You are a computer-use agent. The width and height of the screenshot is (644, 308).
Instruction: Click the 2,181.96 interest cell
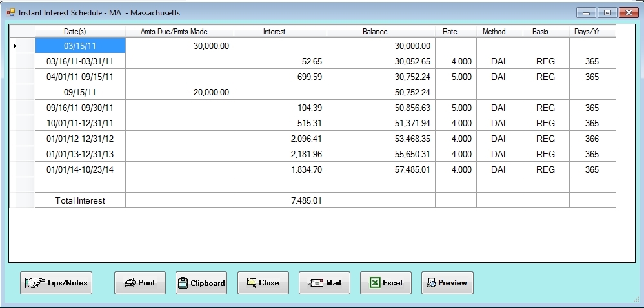(280, 154)
